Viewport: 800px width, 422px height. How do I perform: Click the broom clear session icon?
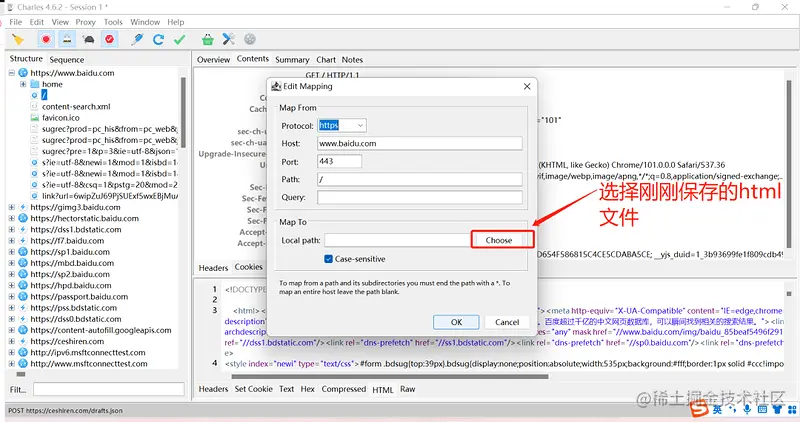click(18, 39)
